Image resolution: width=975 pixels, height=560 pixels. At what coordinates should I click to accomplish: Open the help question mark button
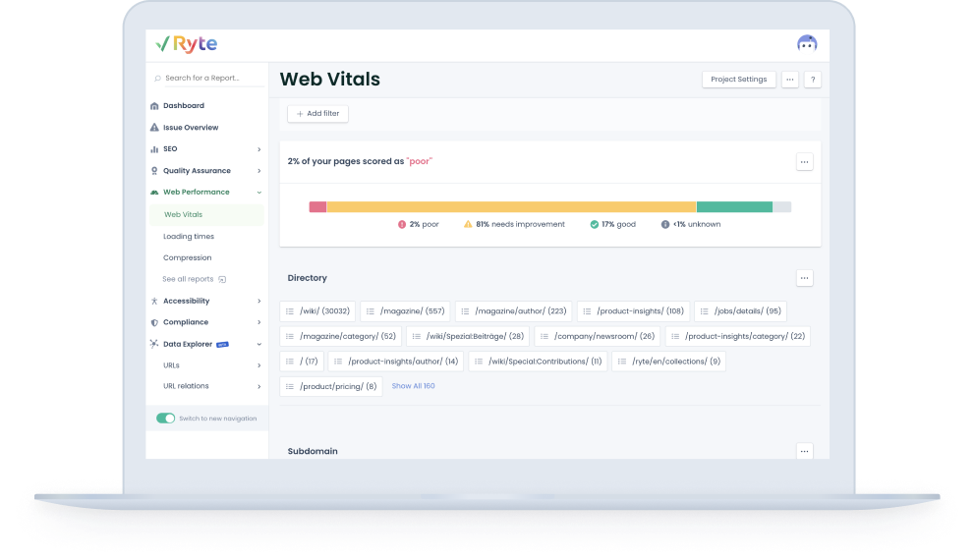point(813,80)
